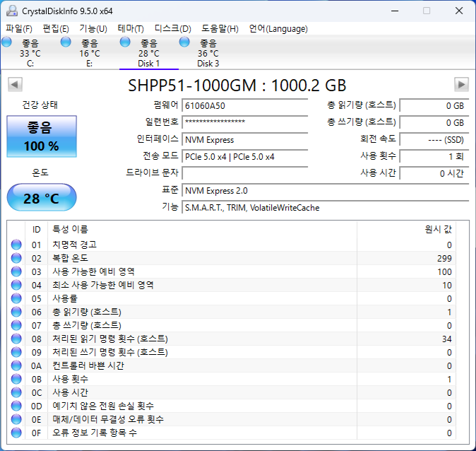Open the 기능(U) menu
This screenshot has width=476, height=451.
pos(93,28)
